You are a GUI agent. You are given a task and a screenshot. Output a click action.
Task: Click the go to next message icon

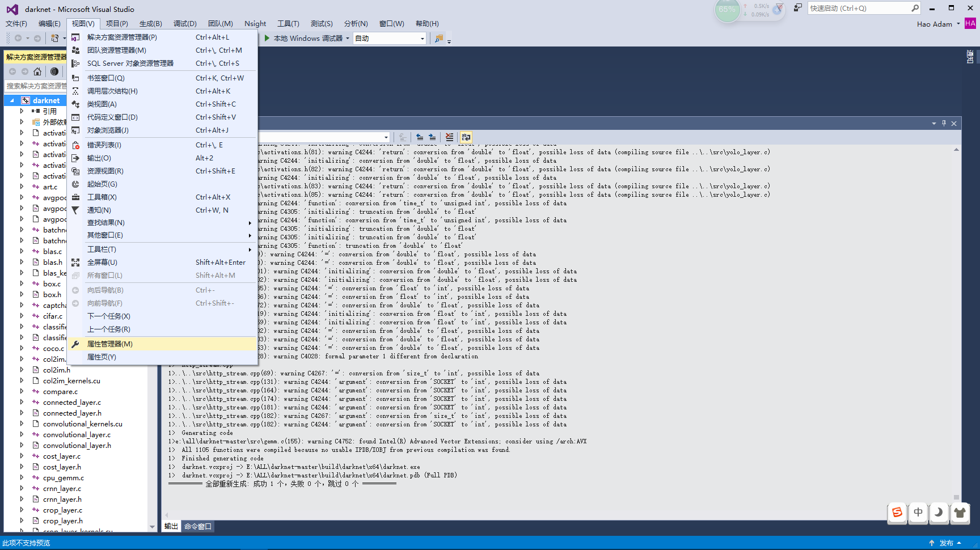click(x=432, y=137)
